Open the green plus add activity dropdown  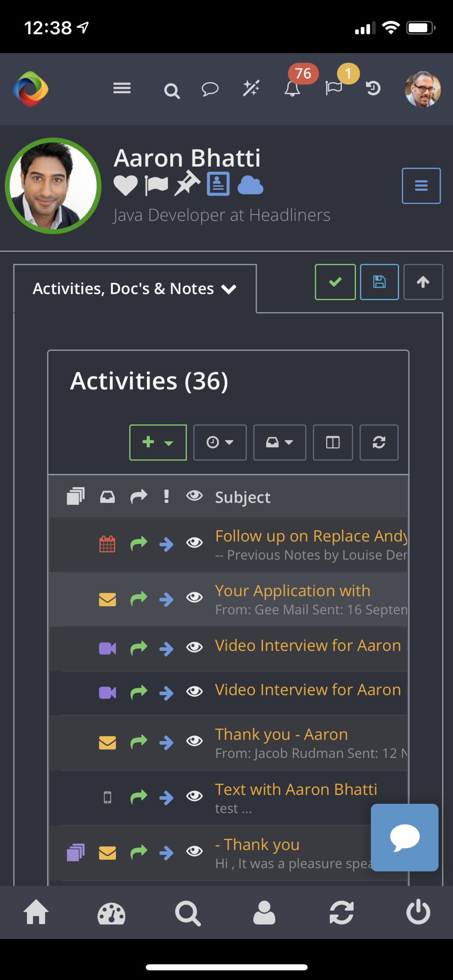[x=158, y=443]
